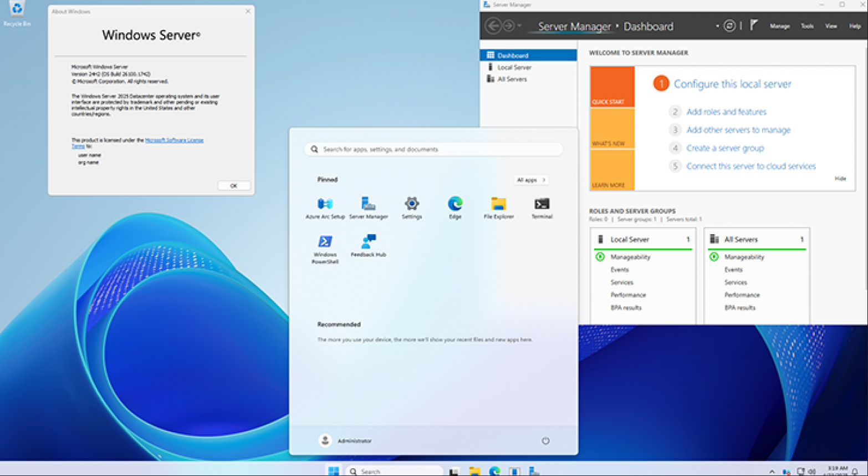The width and height of the screenshot is (868, 476).
Task: Launch Server Manager from Start menu pinned apps
Action: click(x=369, y=208)
